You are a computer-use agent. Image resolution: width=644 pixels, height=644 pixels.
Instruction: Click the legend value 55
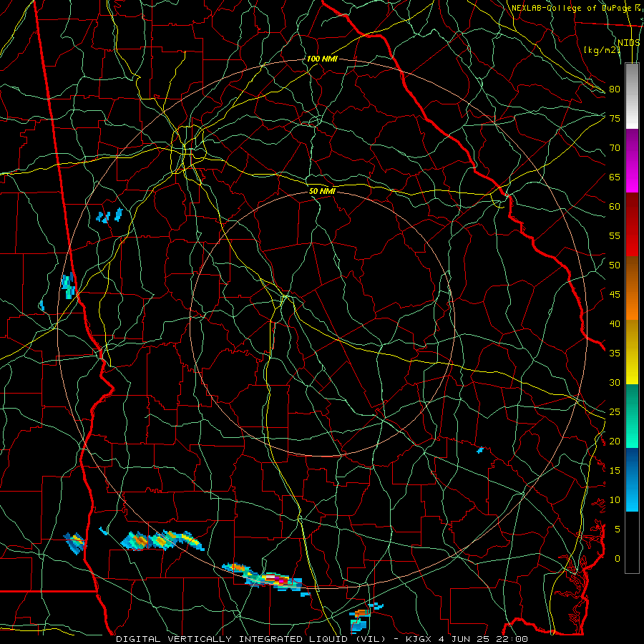pyautogui.click(x=615, y=235)
